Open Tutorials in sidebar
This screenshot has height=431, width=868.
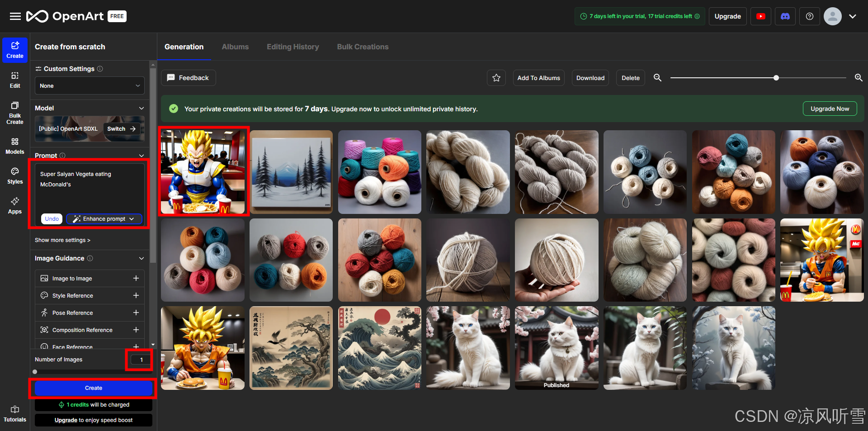[15, 414]
